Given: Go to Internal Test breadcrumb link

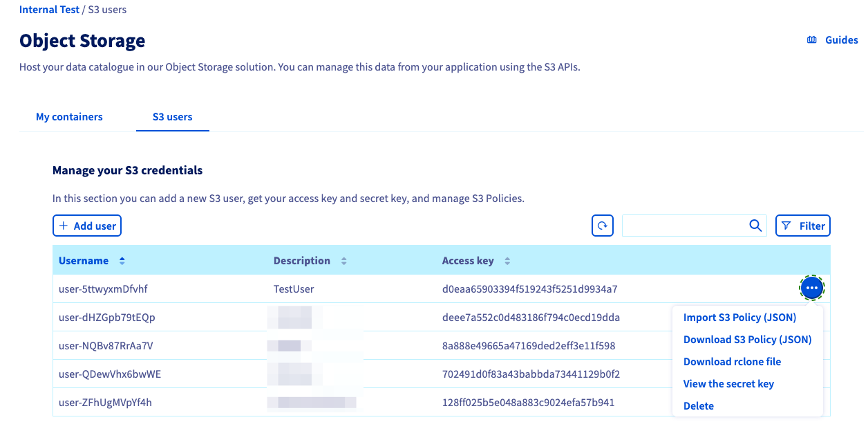Looking at the screenshot, I should click(x=49, y=10).
